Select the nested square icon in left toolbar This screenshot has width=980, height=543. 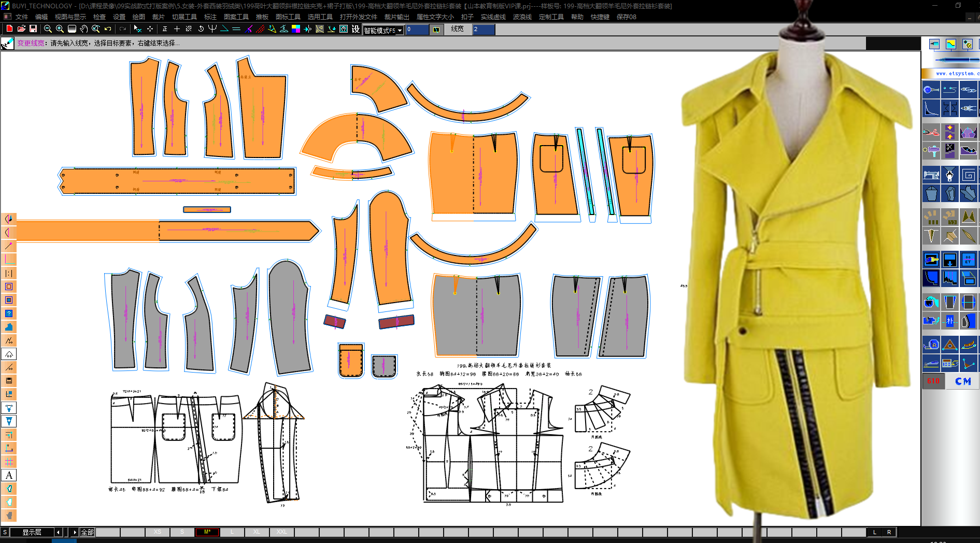[9, 287]
